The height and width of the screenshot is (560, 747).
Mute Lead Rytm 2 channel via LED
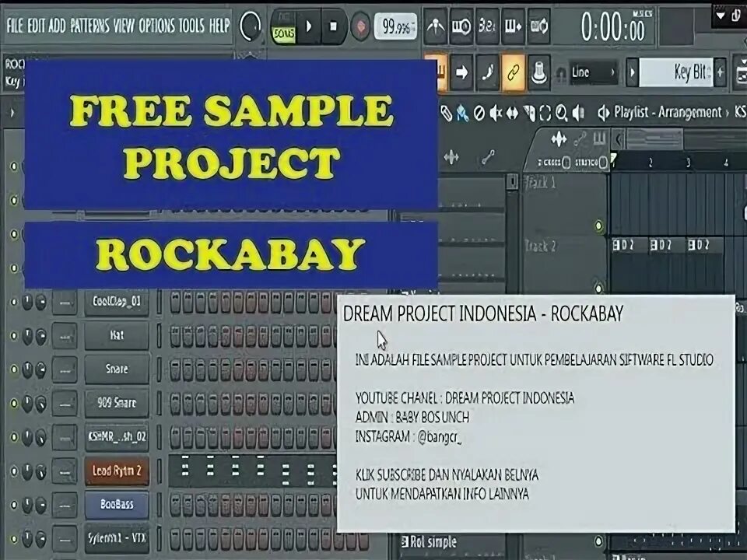(x=14, y=471)
